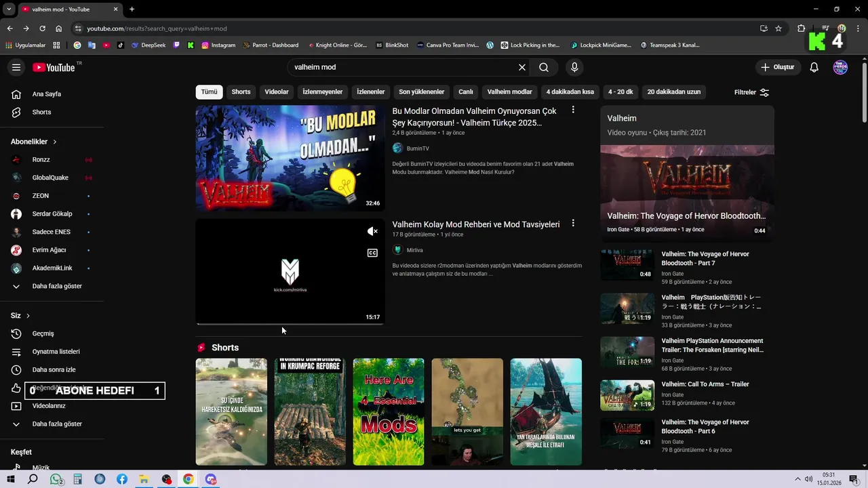Click the Oluştur create button
Viewport: 868px width, 488px height.
(x=778, y=67)
